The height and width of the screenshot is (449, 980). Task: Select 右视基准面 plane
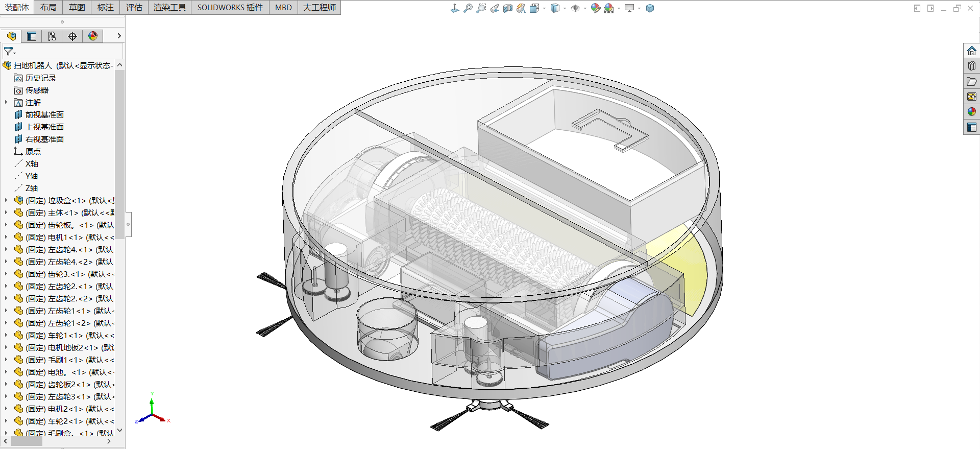39,139
